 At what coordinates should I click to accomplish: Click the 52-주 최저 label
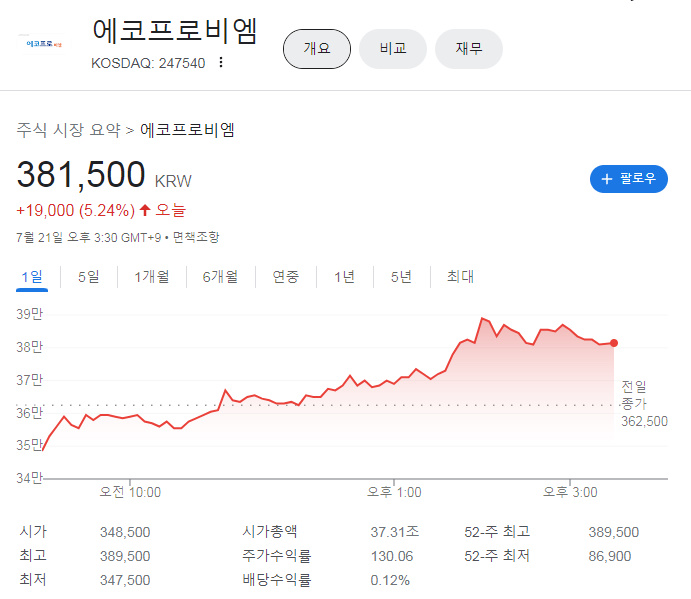coord(497,556)
